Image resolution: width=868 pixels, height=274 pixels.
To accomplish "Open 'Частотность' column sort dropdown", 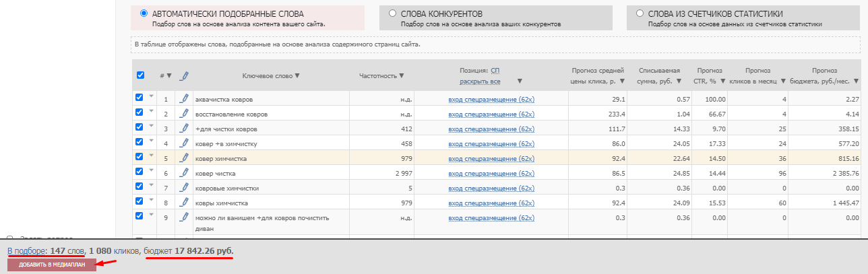I will tap(402, 76).
